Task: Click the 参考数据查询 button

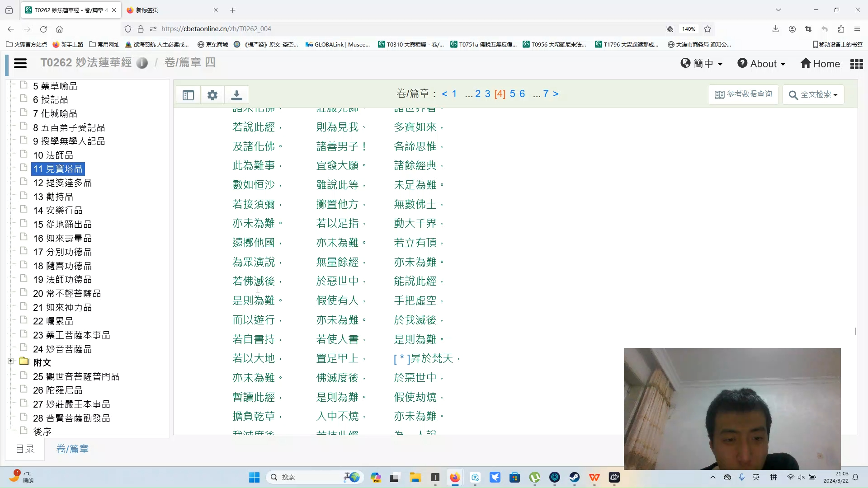Action: point(743,94)
